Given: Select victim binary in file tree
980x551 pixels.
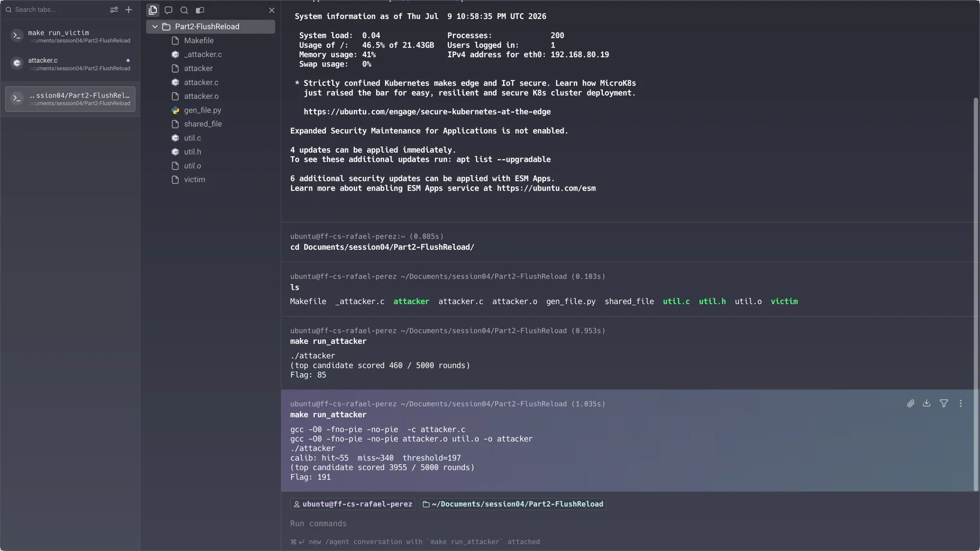Looking at the screenshot, I should (x=195, y=180).
